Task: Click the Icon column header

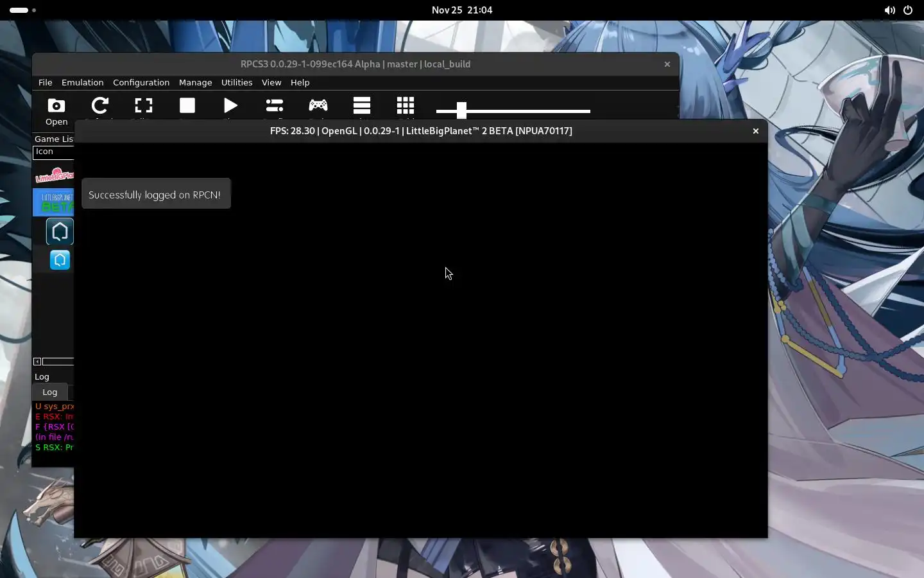Action: click(54, 152)
